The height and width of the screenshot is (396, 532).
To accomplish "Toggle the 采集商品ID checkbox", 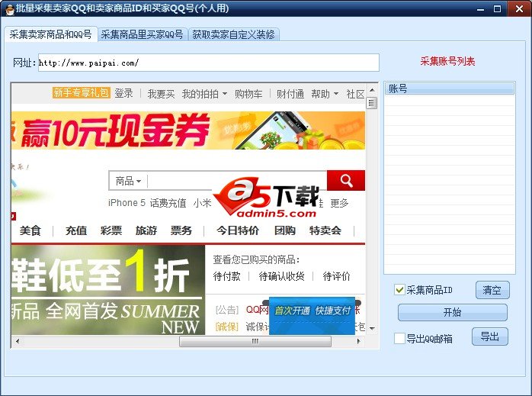I will 399,290.
